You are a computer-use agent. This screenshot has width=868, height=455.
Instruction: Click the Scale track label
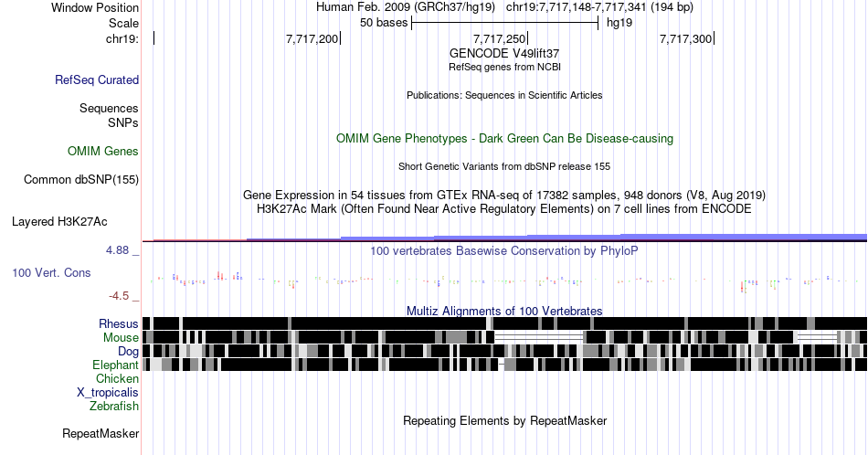[x=123, y=23]
